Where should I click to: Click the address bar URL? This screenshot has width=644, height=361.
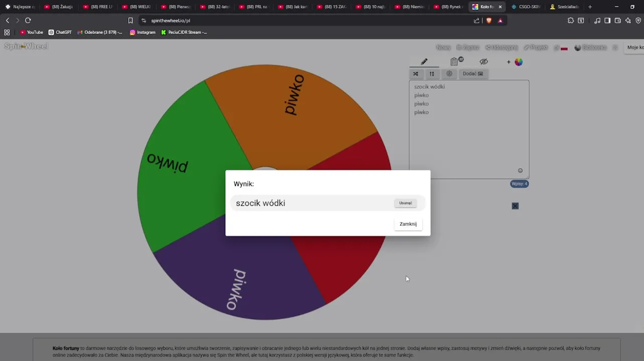click(x=171, y=21)
